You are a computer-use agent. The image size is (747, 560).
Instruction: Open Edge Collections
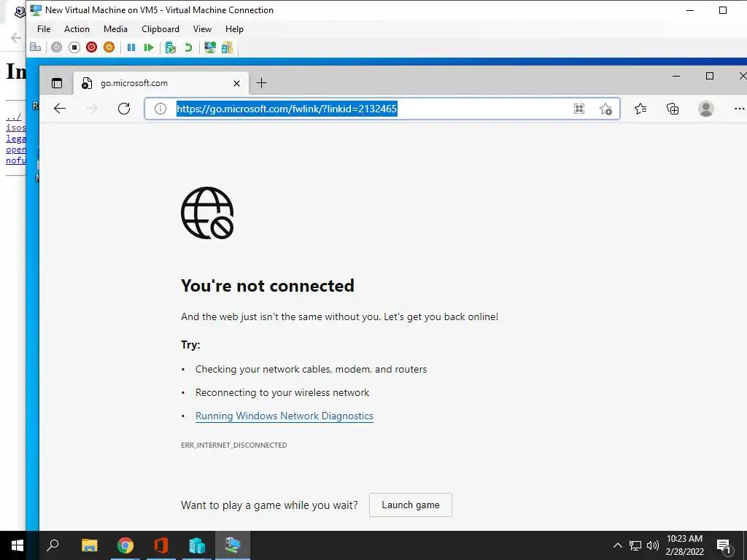673,109
